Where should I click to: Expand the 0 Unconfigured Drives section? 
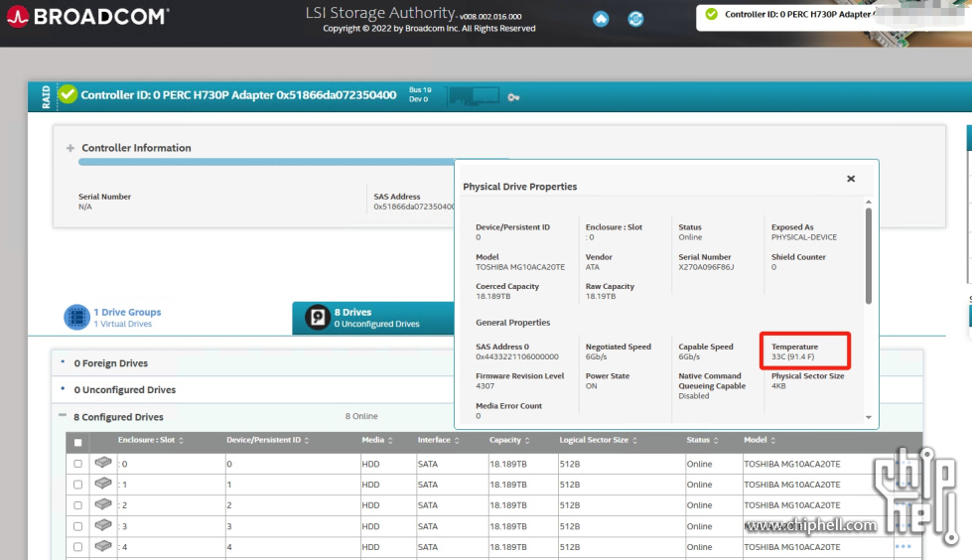[x=63, y=388]
